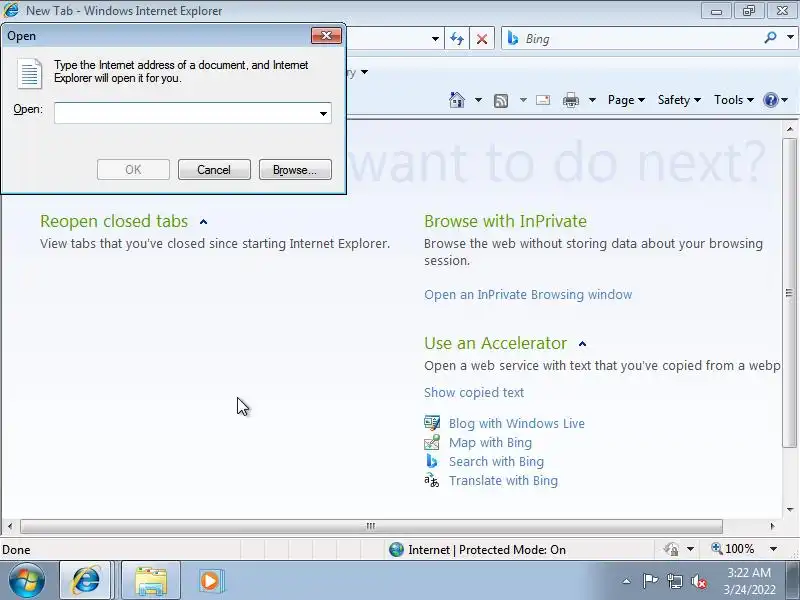800x600 pixels.
Task: Open the Home button dropdown arrow
Action: [x=478, y=100]
